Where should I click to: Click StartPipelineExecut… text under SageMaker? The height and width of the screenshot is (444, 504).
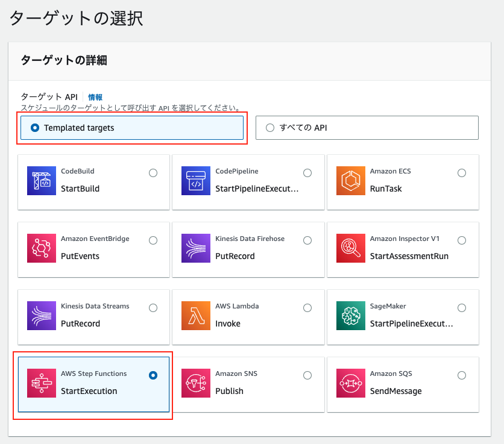411,324
